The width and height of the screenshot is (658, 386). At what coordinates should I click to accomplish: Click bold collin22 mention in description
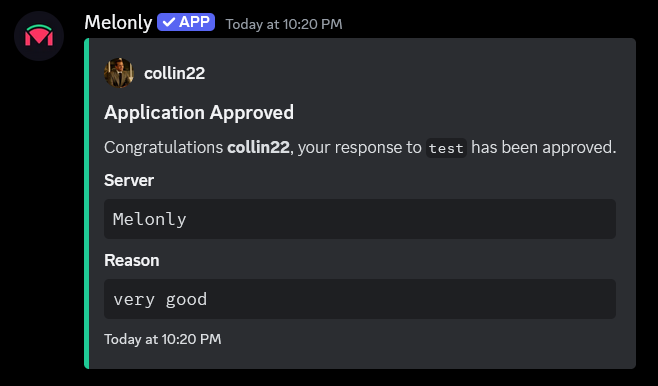click(x=258, y=147)
